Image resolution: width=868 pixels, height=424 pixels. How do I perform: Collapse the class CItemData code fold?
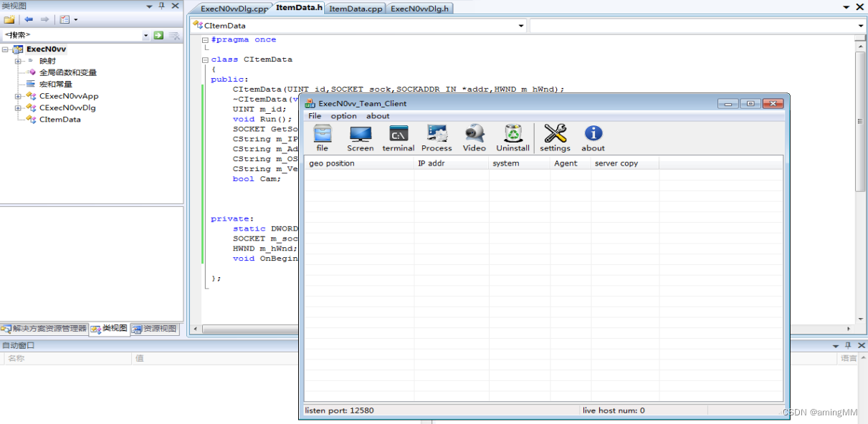(205, 60)
